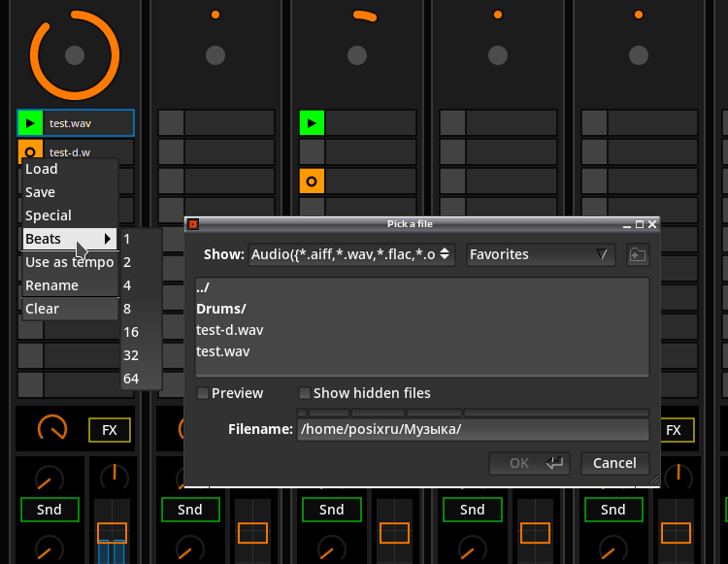Select the test.wav clip name in first track
The image size is (728, 564).
pyautogui.click(x=70, y=123)
